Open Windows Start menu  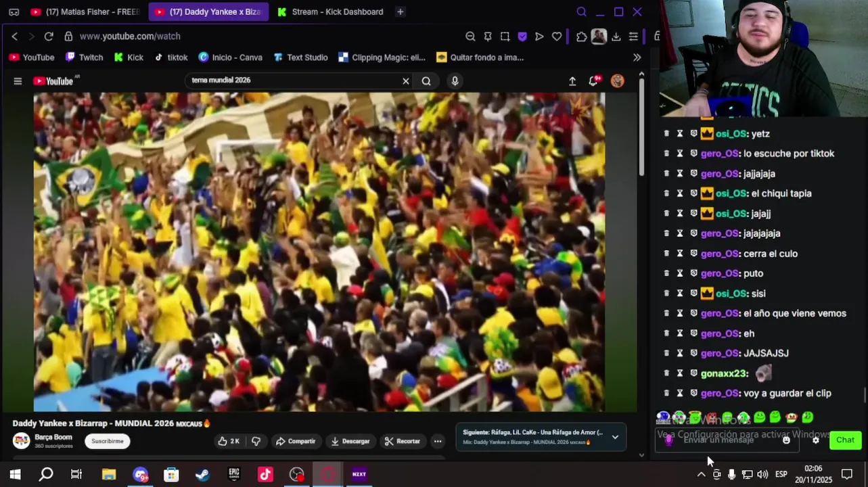click(15, 474)
